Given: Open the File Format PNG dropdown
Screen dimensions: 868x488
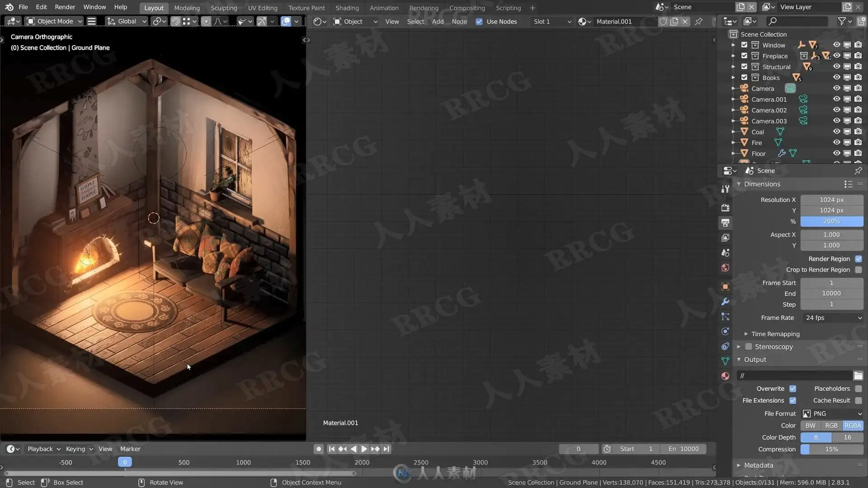Looking at the screenshot, I should coord(833,413).
